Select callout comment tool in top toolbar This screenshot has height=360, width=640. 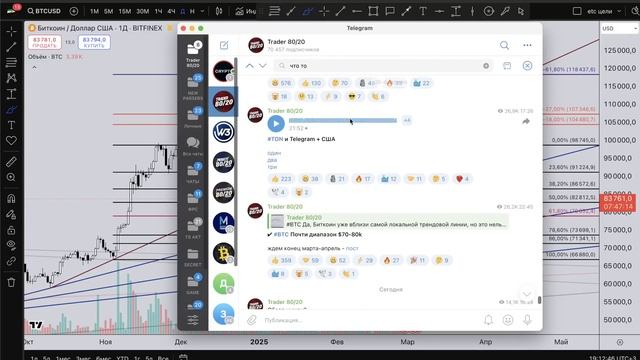point(390,11)
